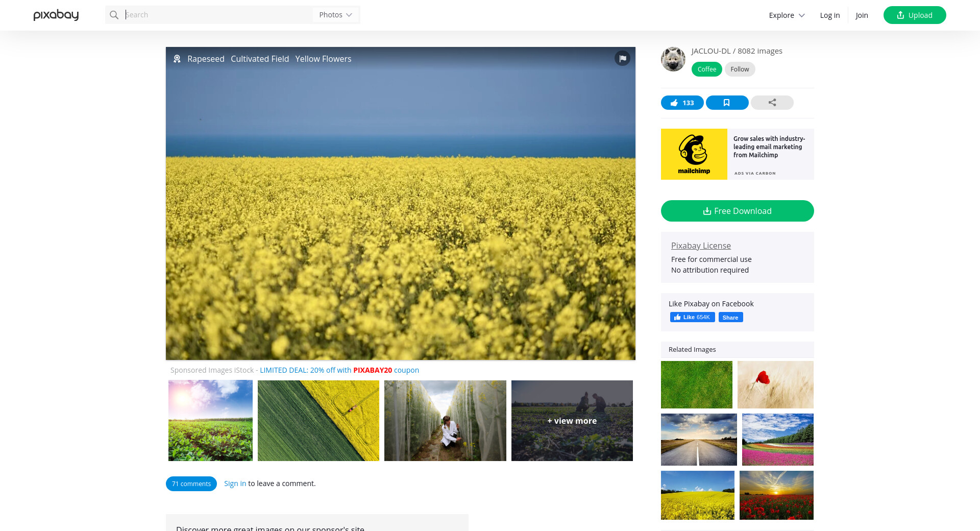Click Sign in to leave a comment
980x531 pixels.
coord(235,484)
